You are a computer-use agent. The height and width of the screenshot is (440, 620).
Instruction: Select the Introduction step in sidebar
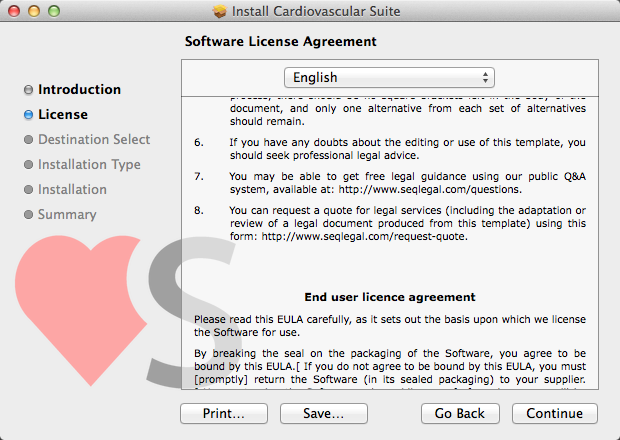point(79,89)
